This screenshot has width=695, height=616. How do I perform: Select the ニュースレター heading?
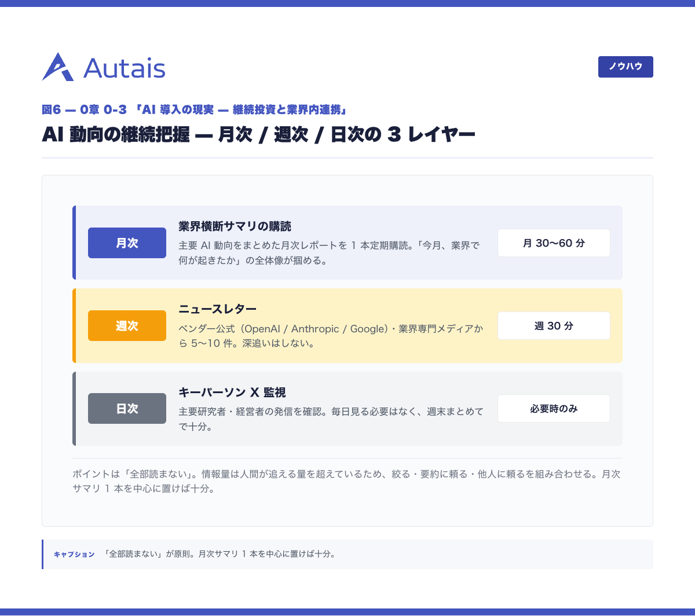point(217,309)
